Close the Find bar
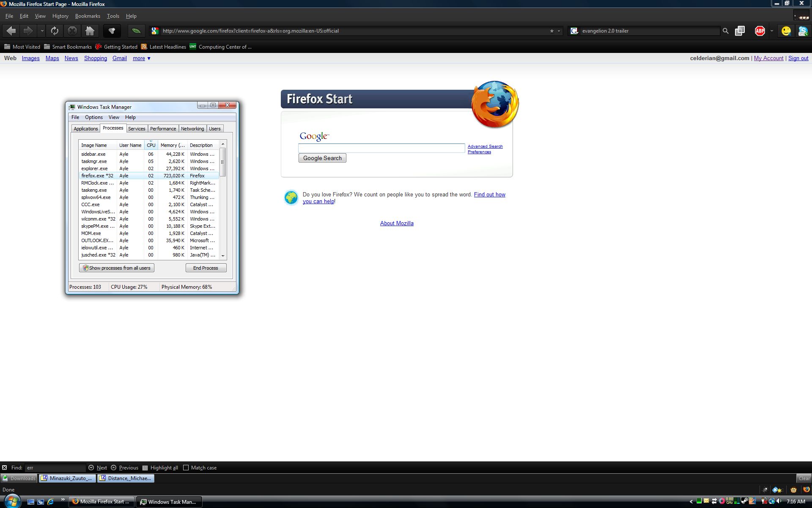The width and height of the screenshot is (812, 508). click(x=4, y=468)
